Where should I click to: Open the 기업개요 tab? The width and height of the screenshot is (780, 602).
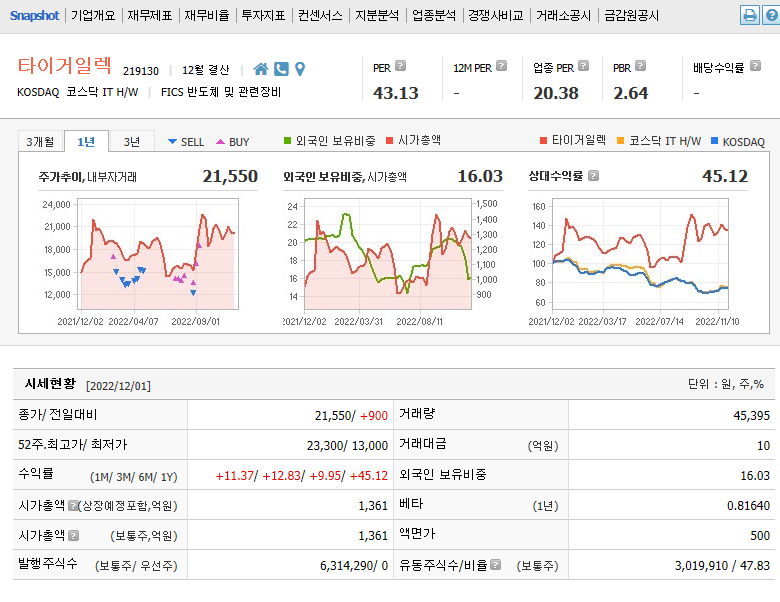pos(93,15)
